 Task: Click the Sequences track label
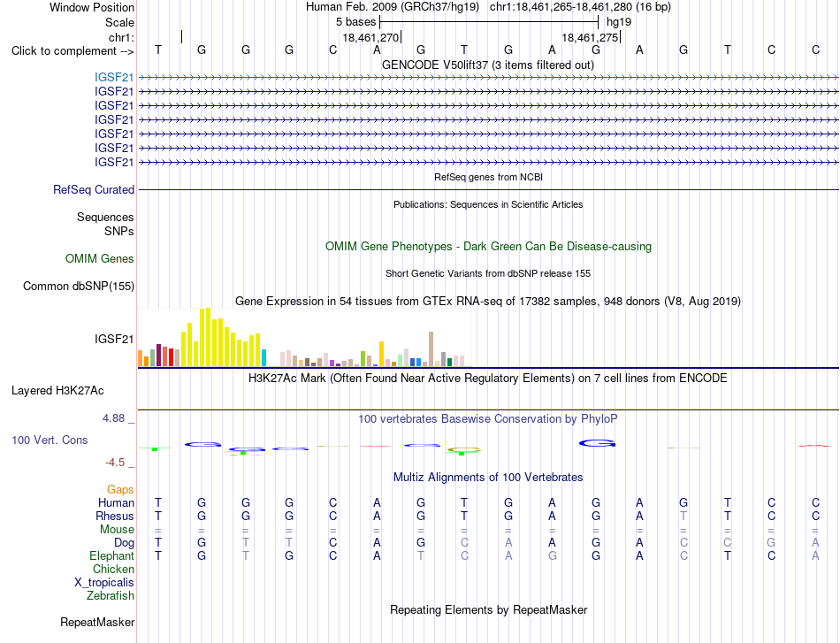pyautogui.click(x=105, y=217)
